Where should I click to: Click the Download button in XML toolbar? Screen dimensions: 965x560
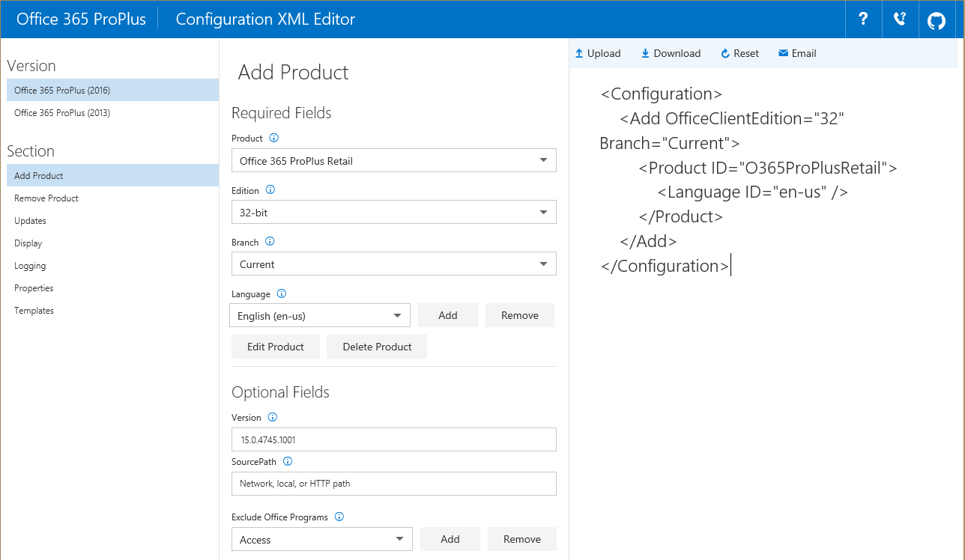(671, 54)
